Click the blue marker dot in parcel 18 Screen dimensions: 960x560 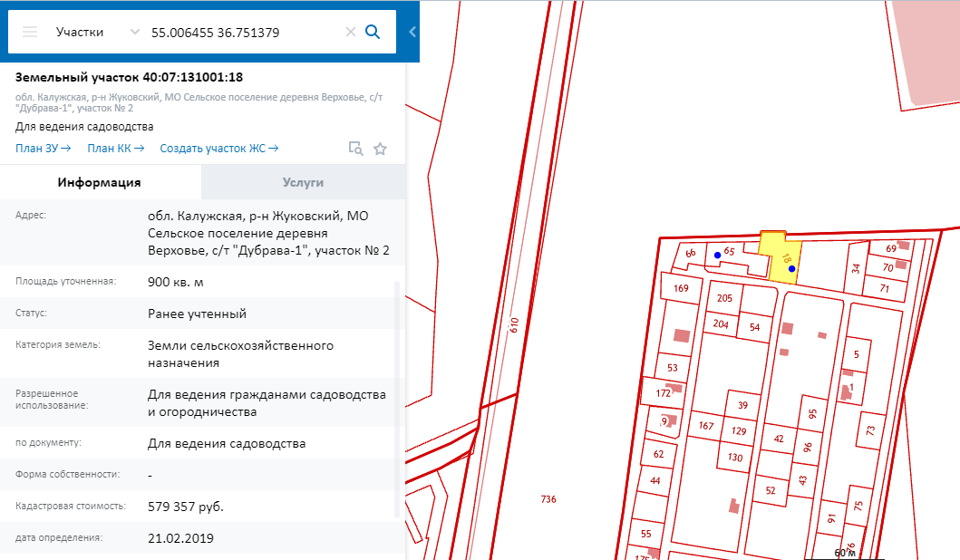[x=791, y=269]
